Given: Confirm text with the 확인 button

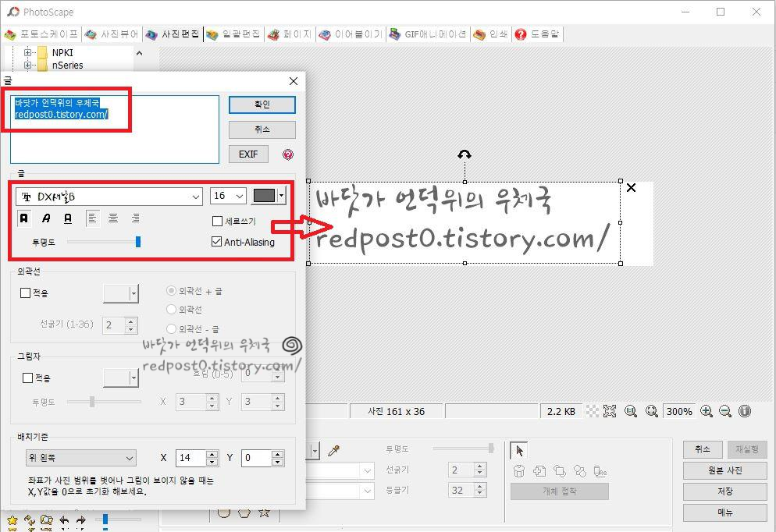Looking at the screenshot, I should click(262, 105).
